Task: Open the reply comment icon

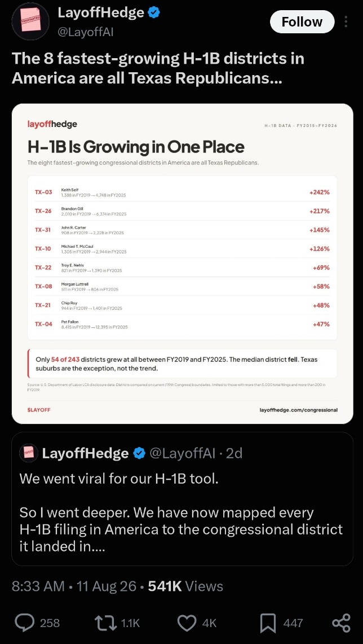Action: pyautogui.click(x=25, y=623)
